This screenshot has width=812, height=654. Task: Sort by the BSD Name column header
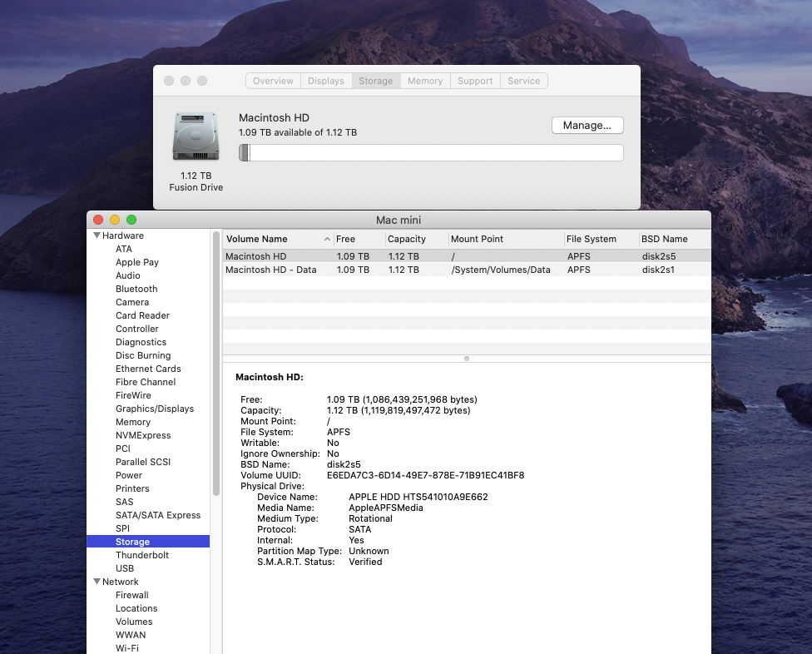tap(674, 239)
